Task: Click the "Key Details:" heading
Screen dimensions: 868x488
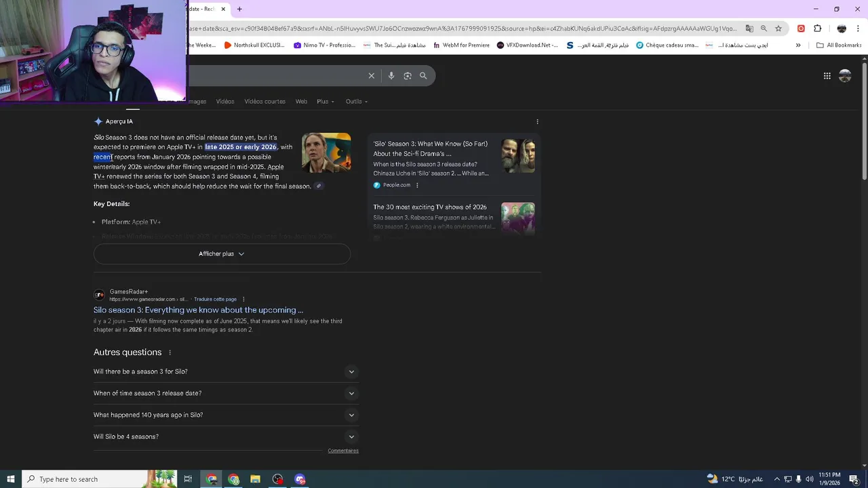Action: (111, 204)
